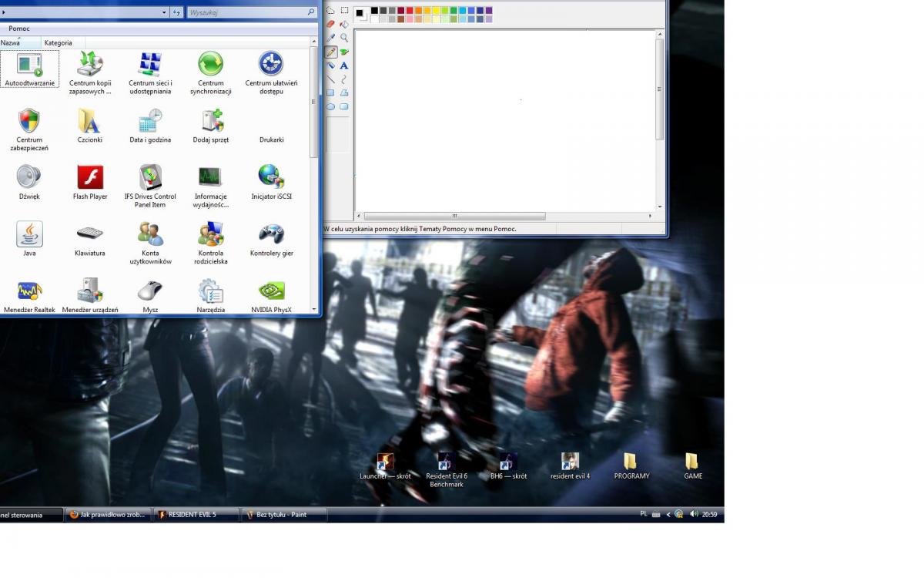Select the Pencil tool in Paint
This screenshot has width=924, height=578.
point(331,52)
